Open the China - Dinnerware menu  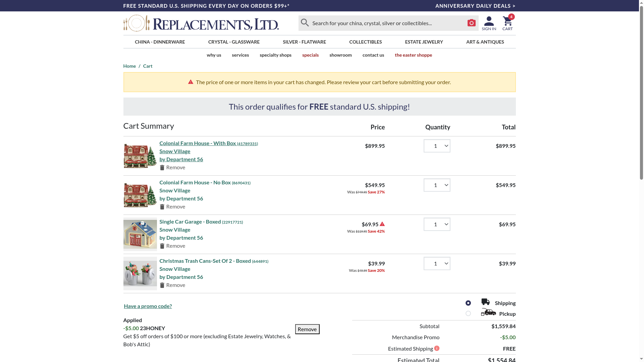[160, 42]
